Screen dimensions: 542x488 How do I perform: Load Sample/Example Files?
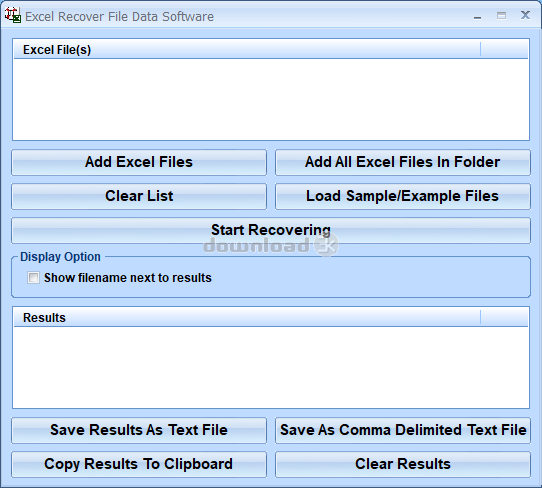tap(403, 196)
